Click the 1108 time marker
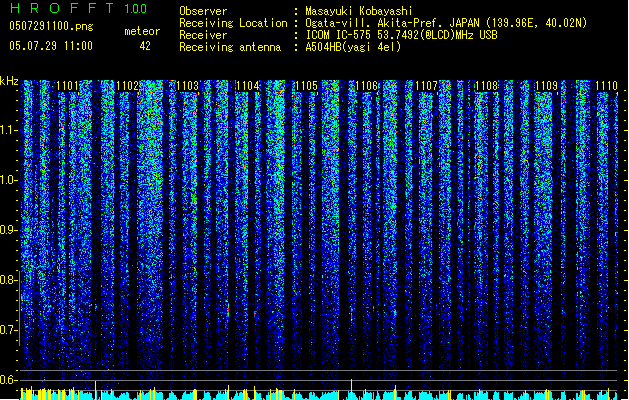Viewport: 629px width, 400px height. pyautogui.click(x=486, y=86)
